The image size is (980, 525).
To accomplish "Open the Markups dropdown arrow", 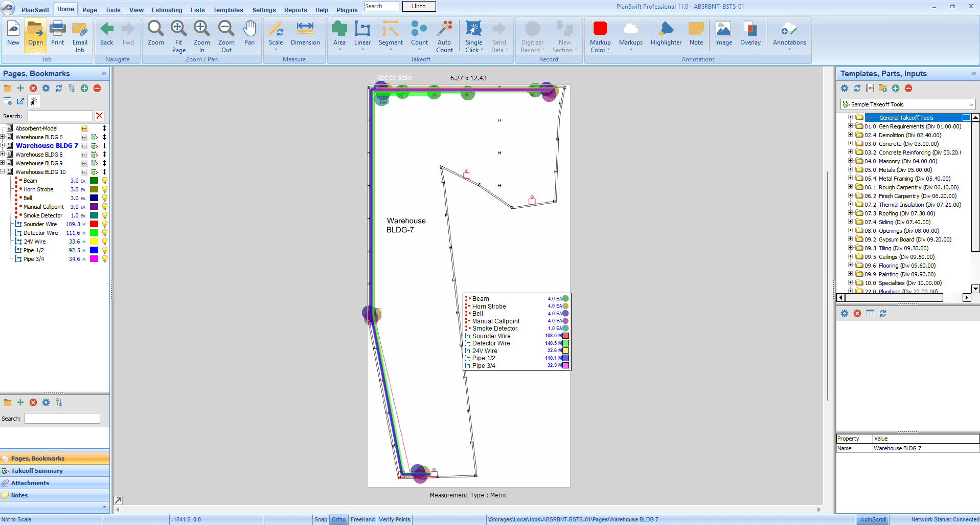I will click(631, 50).
